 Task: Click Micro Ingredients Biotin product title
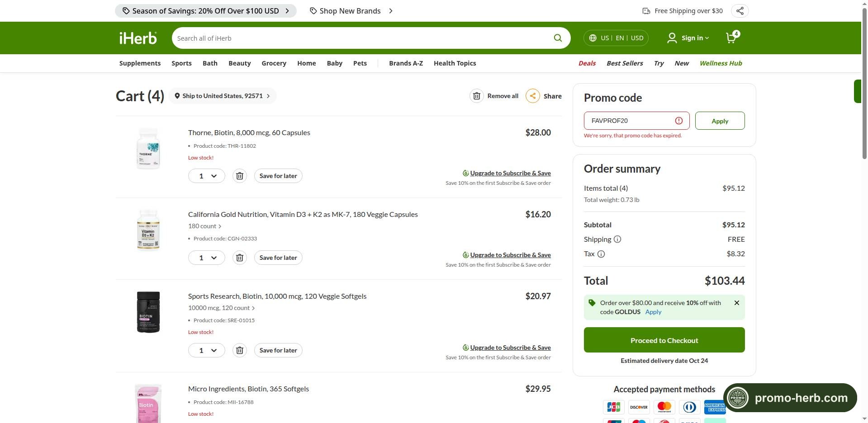pos(248,389)
